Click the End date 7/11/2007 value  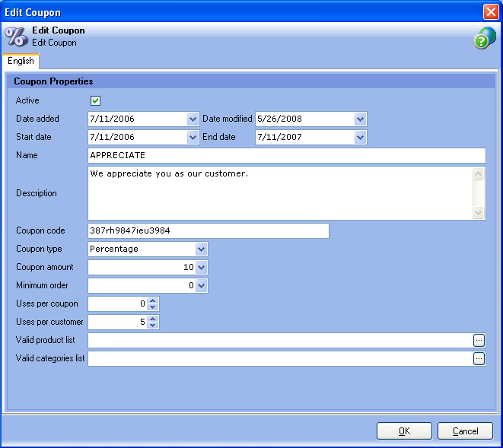click(x=279, y=137)
